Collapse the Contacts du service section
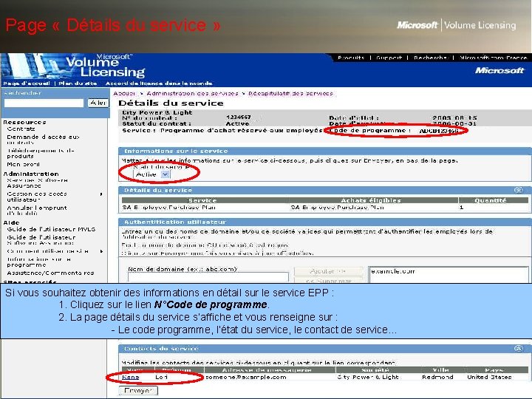The width and height of the screenshot is (532, 399). pos(518,349)
